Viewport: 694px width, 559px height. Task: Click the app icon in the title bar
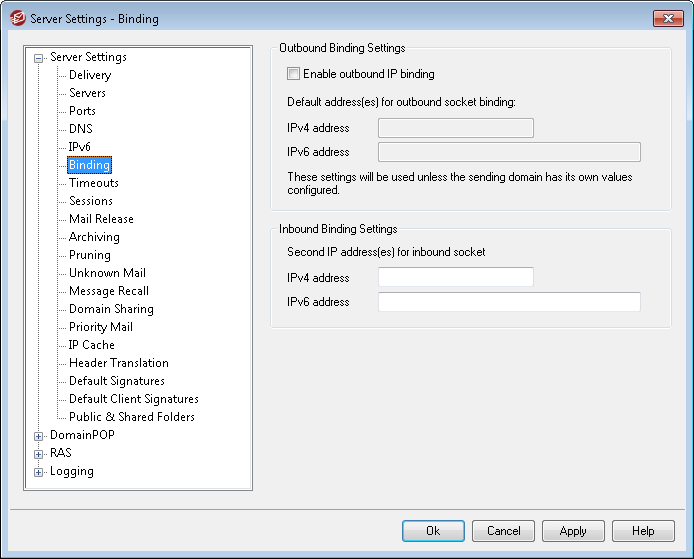click(x=17, y=18)
